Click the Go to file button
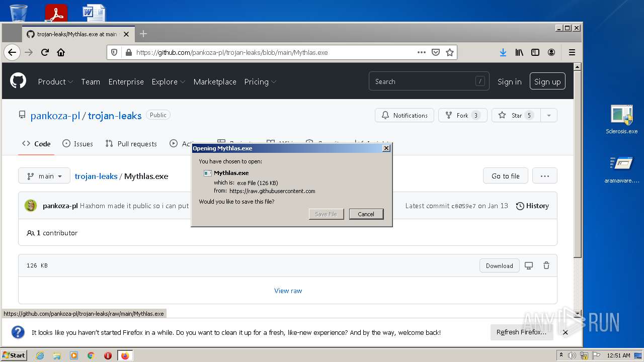The width and height of the screenshot is (644, 362). [505, 176]
